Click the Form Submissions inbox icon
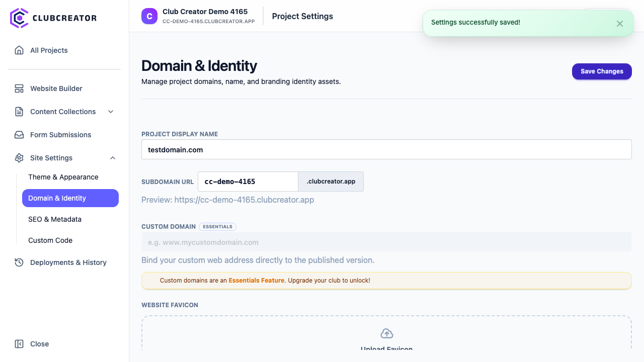 pos(19,135)
